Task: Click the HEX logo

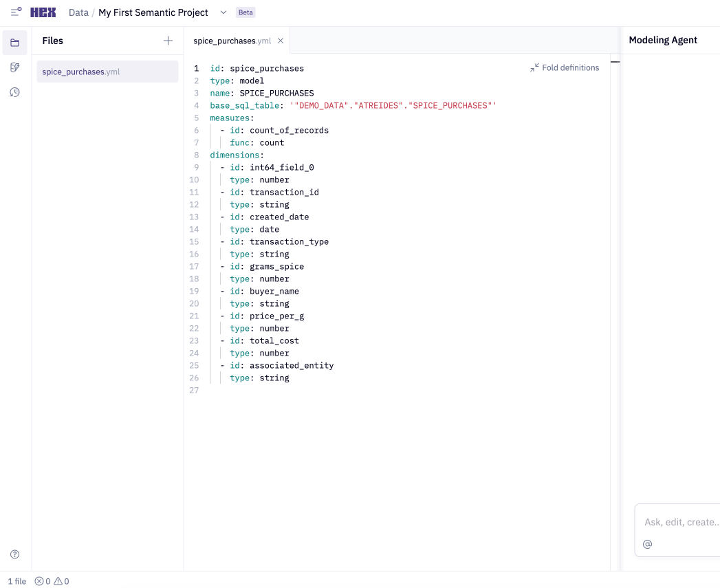Action: click(x=43, y=12)
